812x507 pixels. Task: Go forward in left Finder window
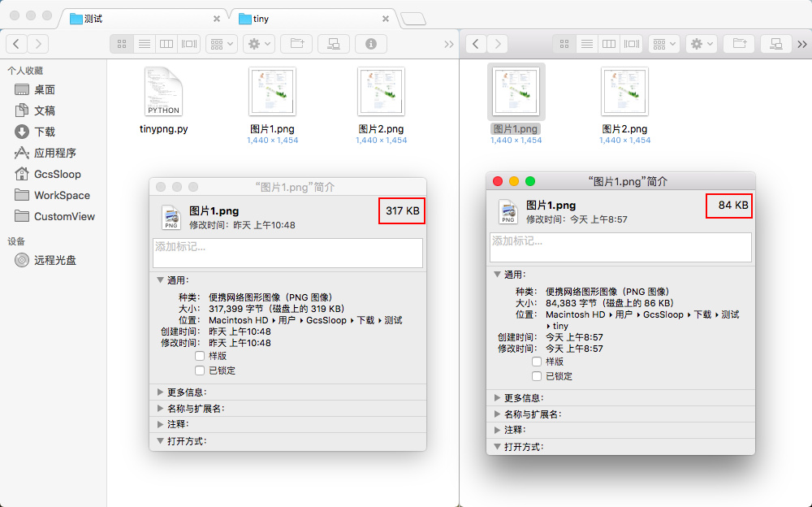pyautogui.click(x=38, y=44)
